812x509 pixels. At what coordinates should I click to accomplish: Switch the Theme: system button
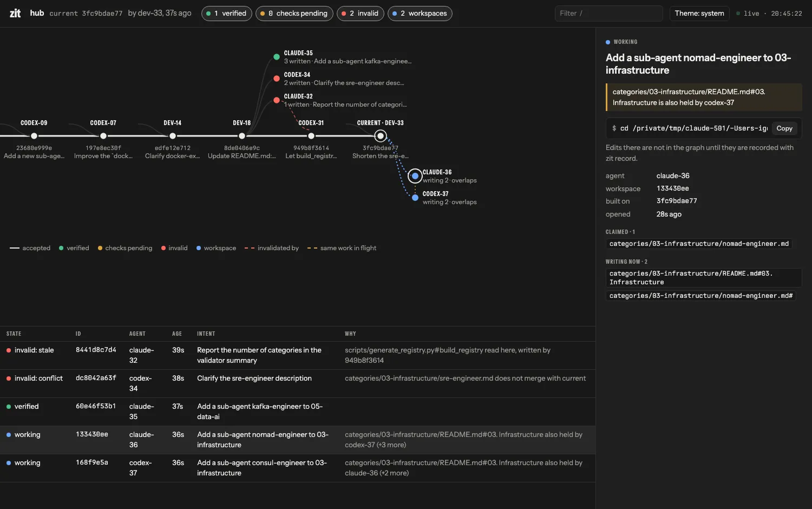tap(699, 14)
